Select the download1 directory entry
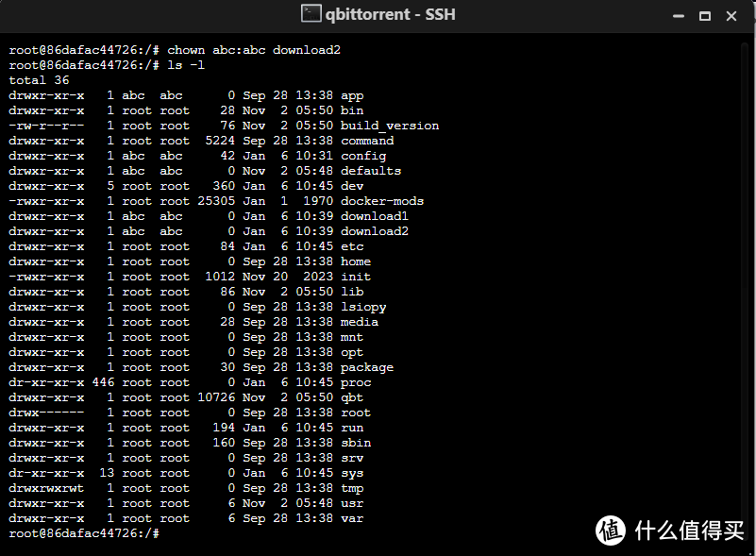The height and width of the screenshot is (556, 756). [374, 215]
